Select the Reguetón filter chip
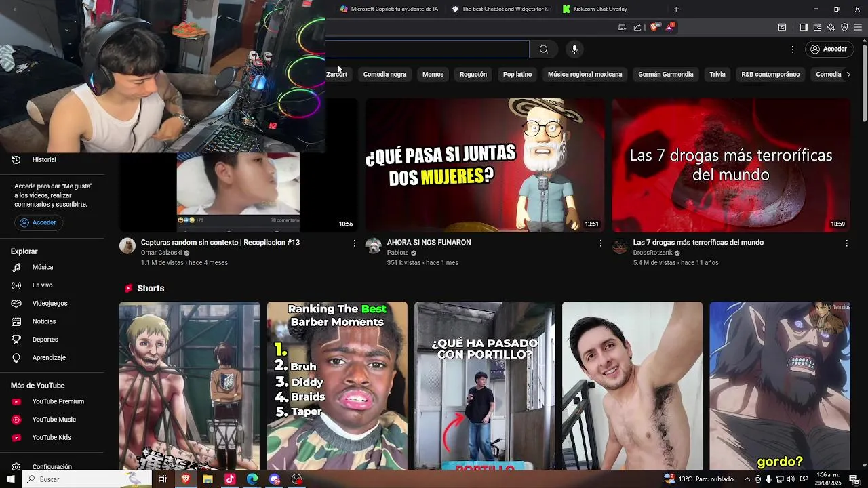Screen dimensions: 868x488 click(473, 75)
